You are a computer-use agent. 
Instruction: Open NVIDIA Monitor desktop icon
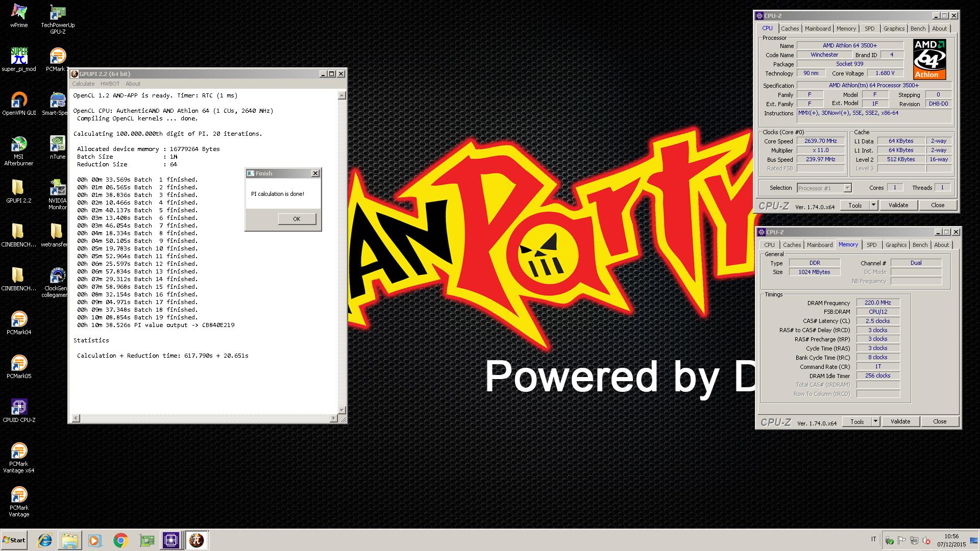coord(58,194)
